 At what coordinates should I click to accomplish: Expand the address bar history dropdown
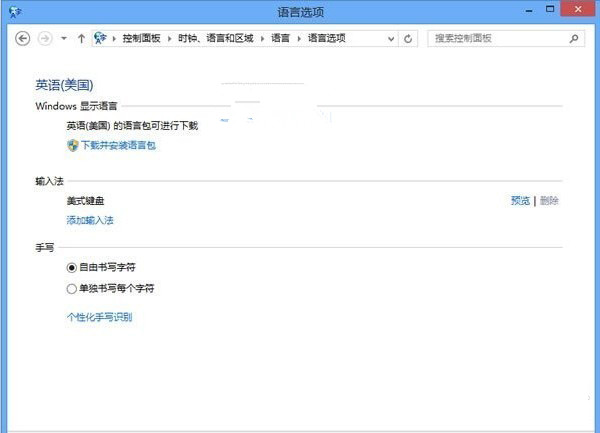point(391,39)
